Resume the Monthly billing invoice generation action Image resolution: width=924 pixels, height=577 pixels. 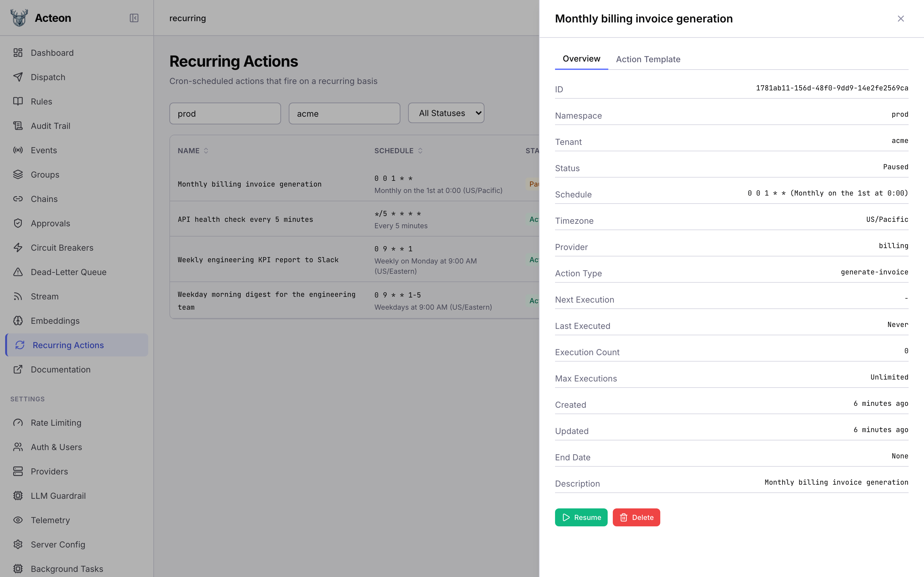click(581, 517)
